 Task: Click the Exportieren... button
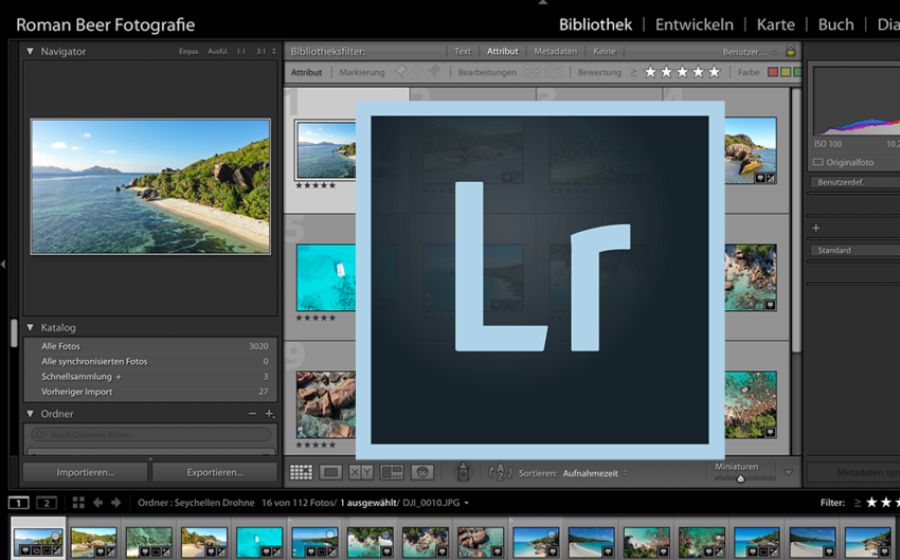coord(215,472)
